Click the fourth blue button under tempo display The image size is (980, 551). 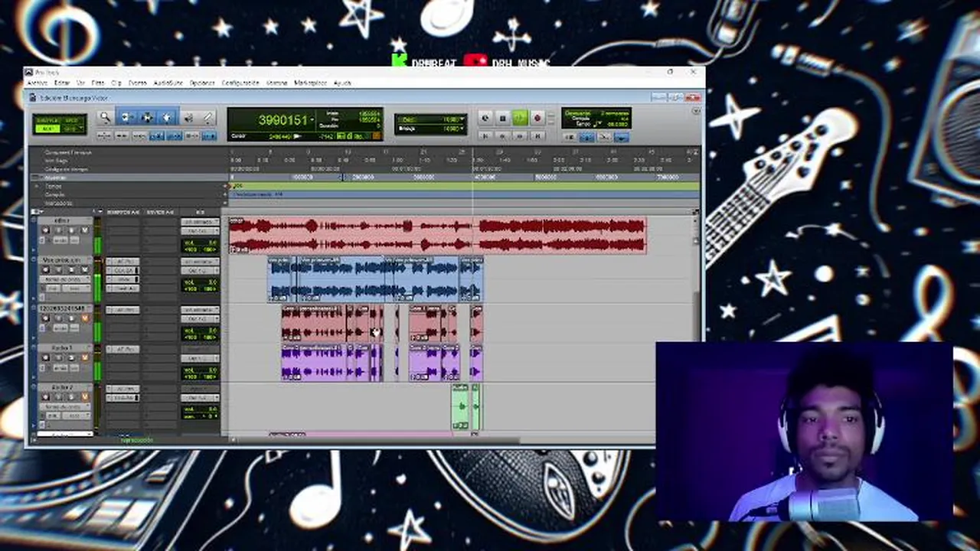(x=622, y=137)
